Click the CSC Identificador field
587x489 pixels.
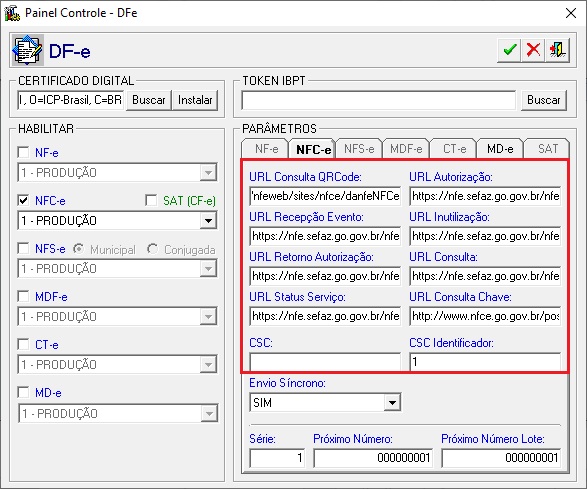485,362
